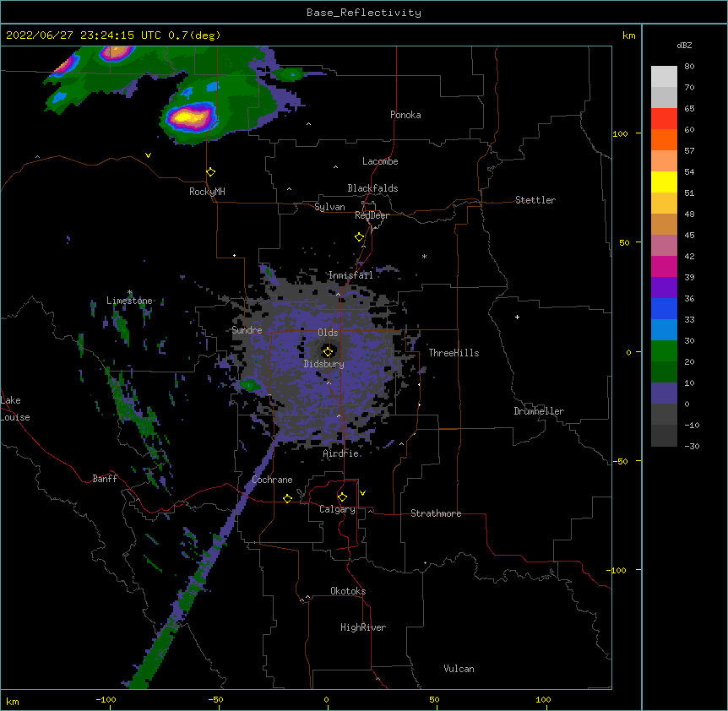
Task: Click the 'Olds' town label
Action: point(328,333)
